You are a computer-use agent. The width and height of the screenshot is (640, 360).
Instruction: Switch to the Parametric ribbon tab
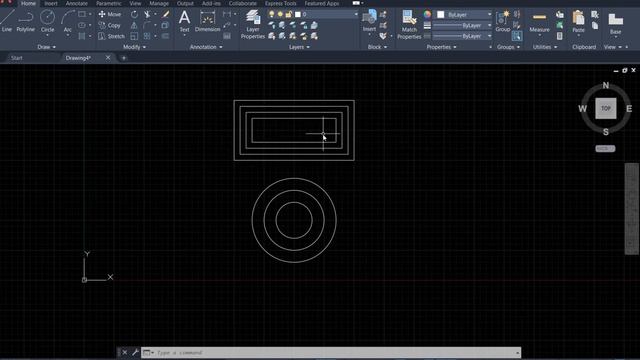click(x=109, y=3)
